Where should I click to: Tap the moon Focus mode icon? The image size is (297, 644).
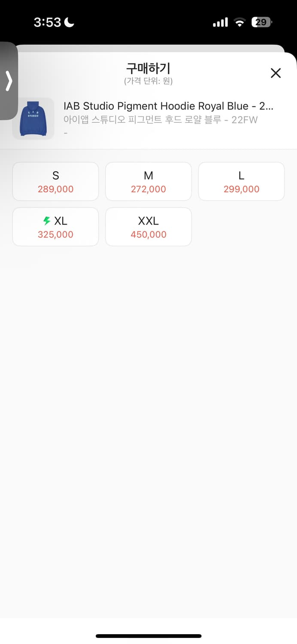click(x=69, y=22)
